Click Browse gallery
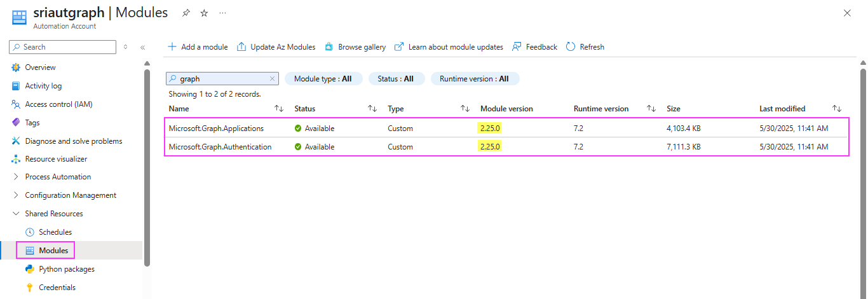Viewport: 868px width, 299px height. 355,47
